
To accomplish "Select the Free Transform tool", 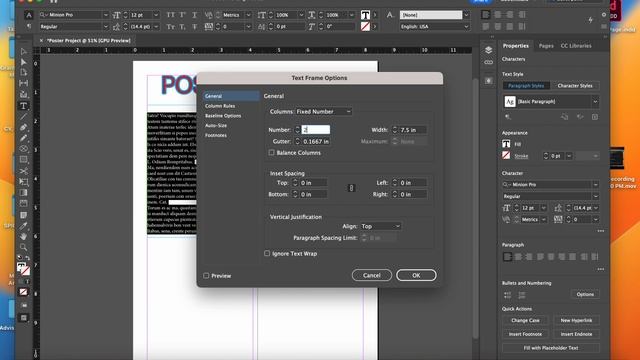I will [23, 182].
